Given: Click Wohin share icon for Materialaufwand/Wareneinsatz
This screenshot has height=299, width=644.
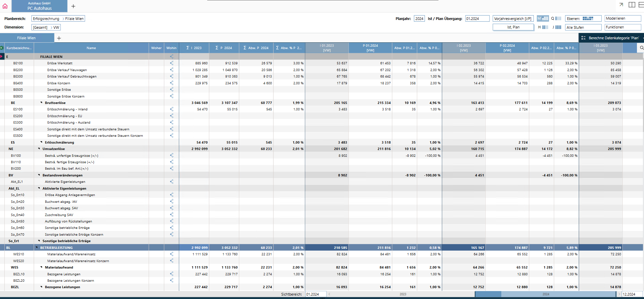Looking at the screenshot, I should pyautogui.click(x=171, y=254).
